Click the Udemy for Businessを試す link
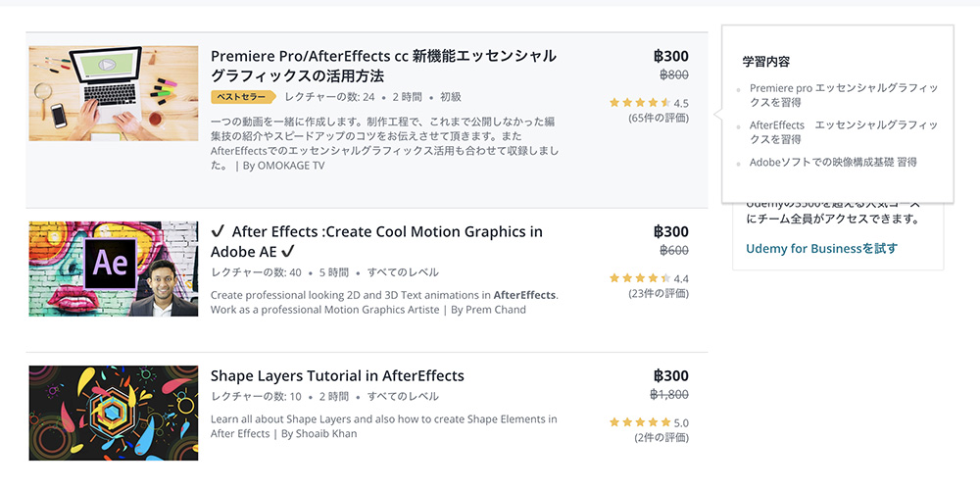 (x=822, y=249)
